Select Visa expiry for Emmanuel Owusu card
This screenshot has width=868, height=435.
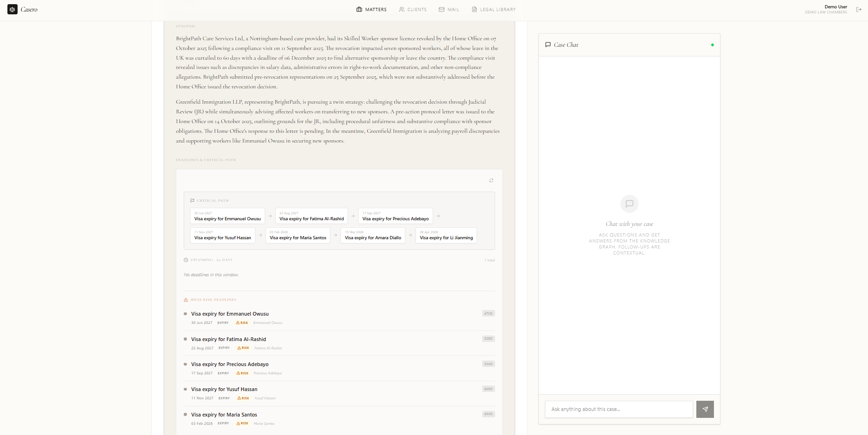click(x=228, y=216)
